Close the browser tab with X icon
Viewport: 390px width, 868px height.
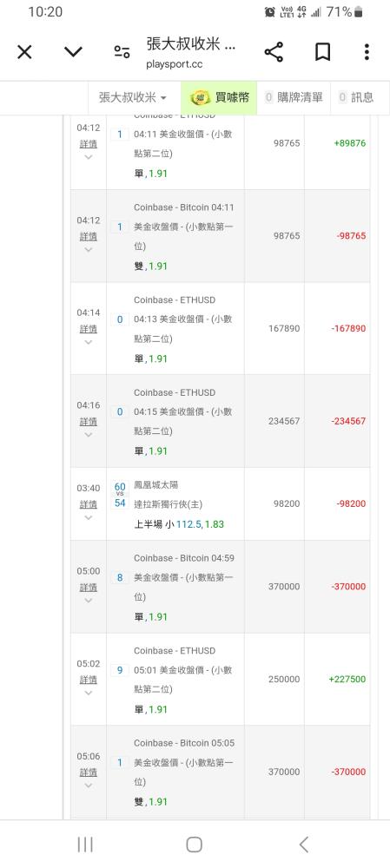(24, 52)
